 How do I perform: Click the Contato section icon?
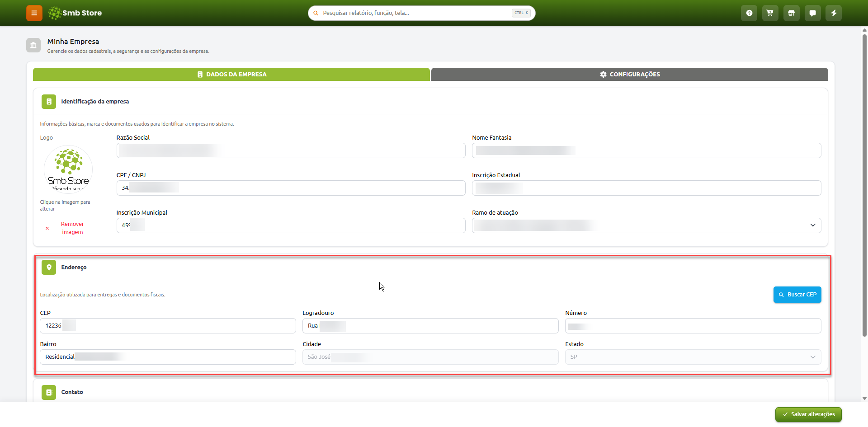[49, 392]
